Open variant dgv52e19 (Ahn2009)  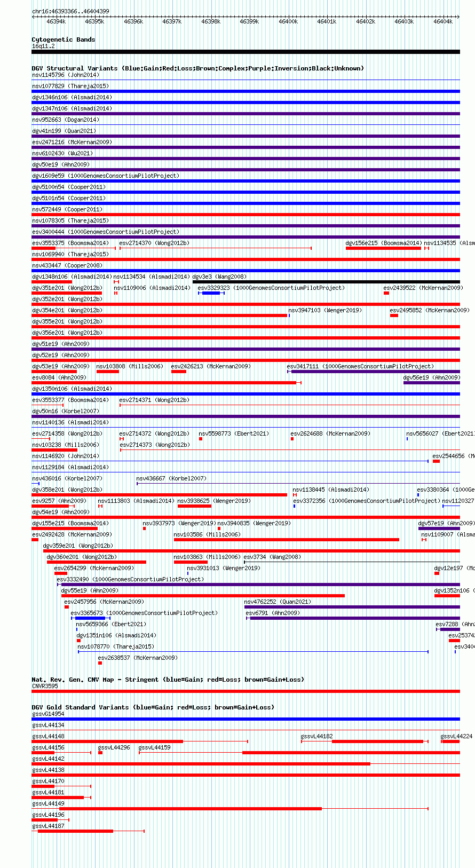(61, 355)
